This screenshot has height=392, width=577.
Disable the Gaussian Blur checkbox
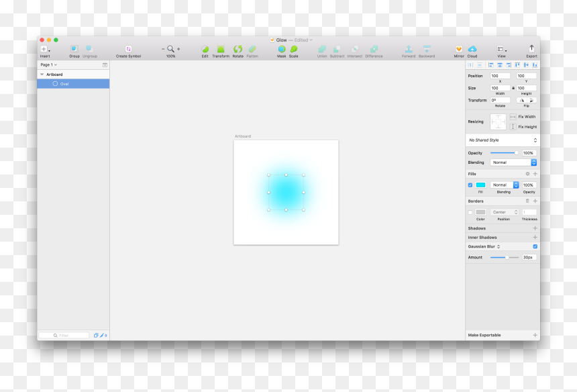click(x=535, y=246)
